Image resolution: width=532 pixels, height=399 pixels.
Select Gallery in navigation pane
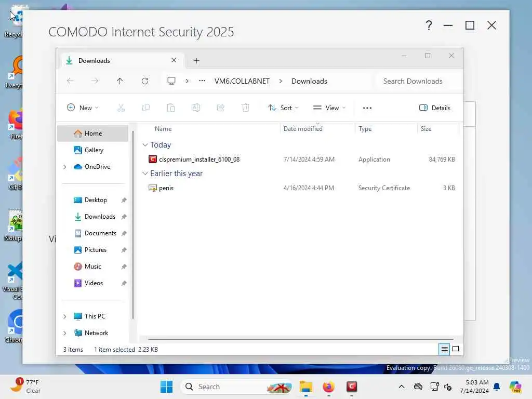coord(92,150)
